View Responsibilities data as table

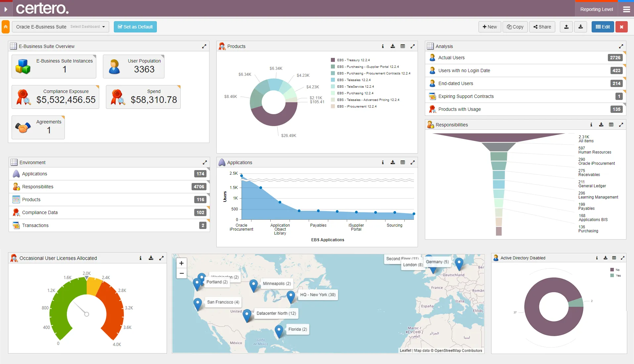click(611, 125)
